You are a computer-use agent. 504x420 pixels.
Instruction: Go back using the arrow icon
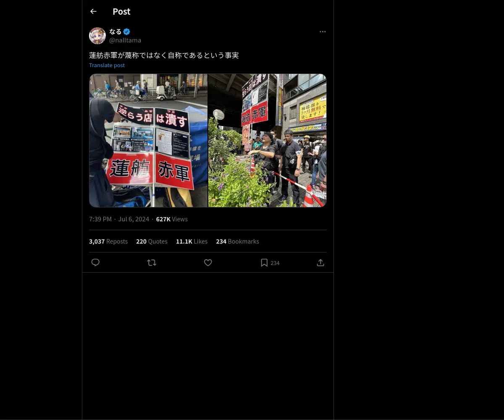93,11
